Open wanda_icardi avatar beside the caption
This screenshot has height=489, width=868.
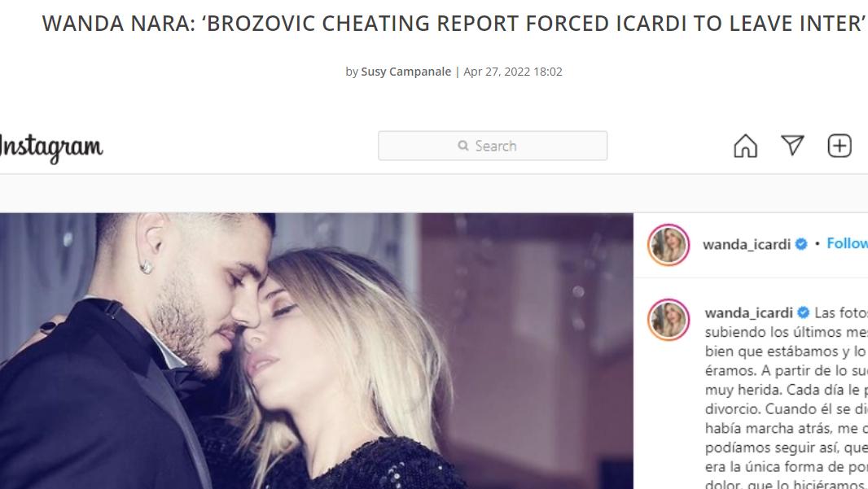[x=669, y=320]
